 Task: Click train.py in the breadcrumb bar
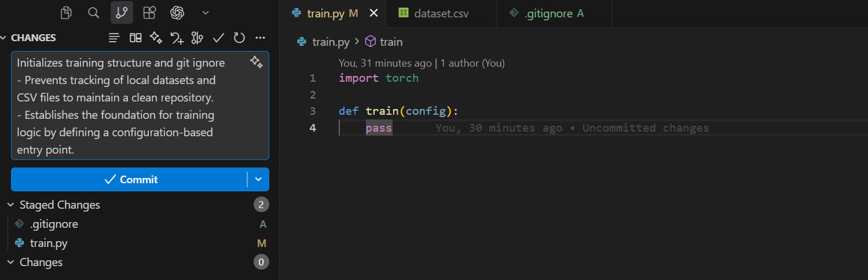click(x=330, y=42)
